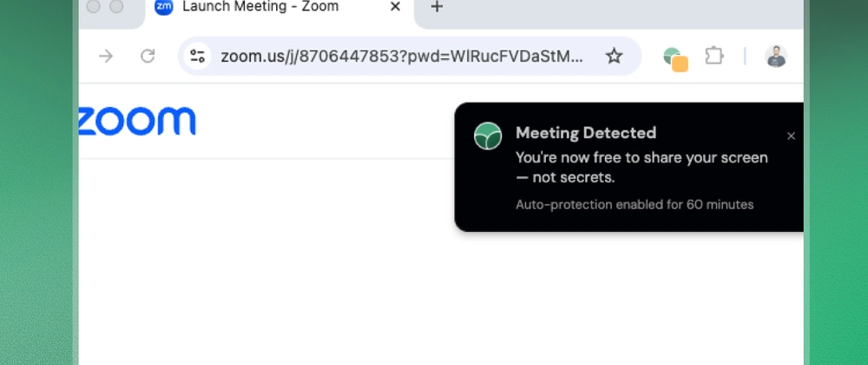
Task: Click the yellow badge on the extension icon
Action: pyautogui.click(x=680, y=64)
